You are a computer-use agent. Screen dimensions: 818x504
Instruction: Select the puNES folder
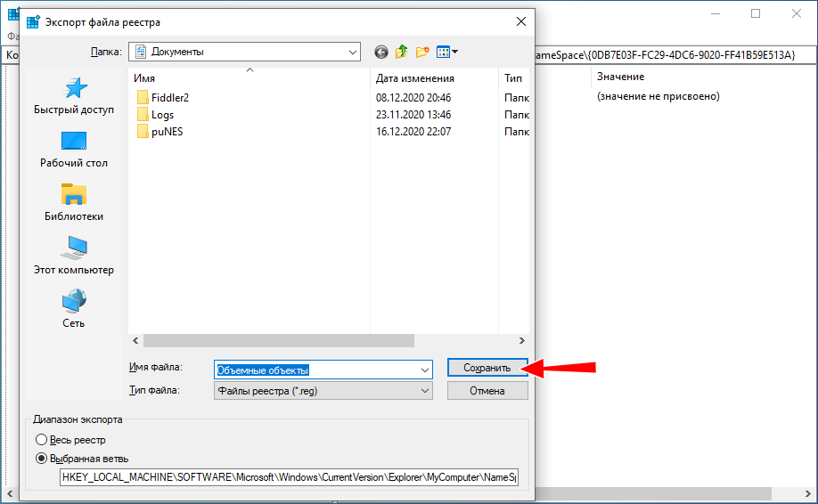click(160, 131)
